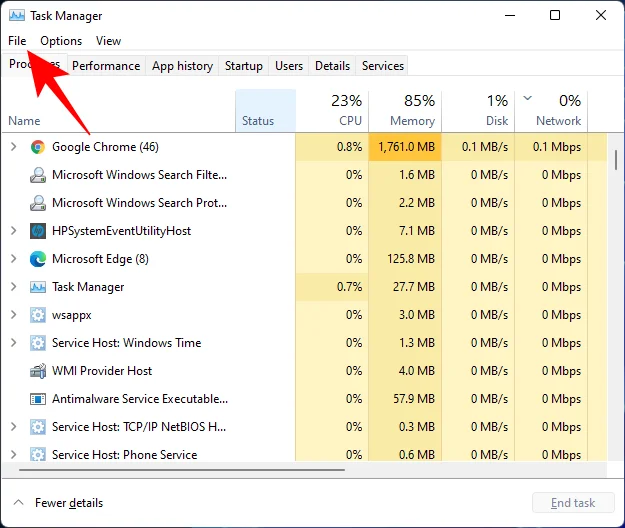This screenshot has width=625, height=528.
Task: Expand the Google Chrome (46) process group
Action: [14, 147]
